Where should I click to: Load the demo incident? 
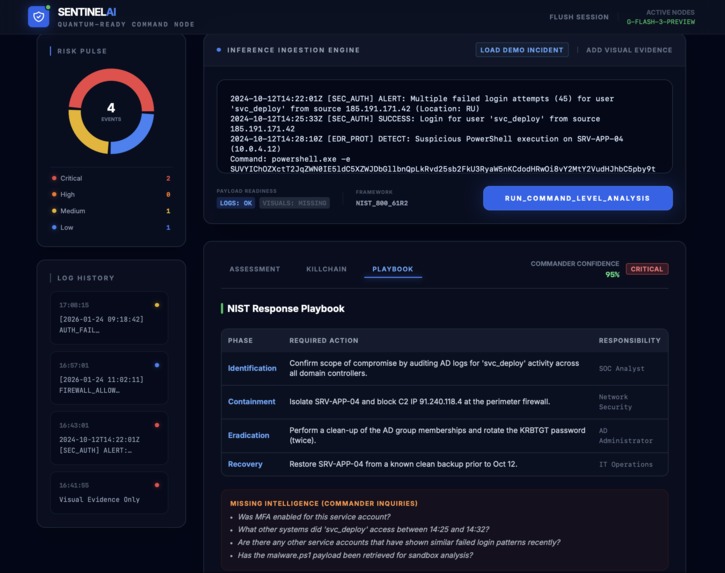tap(522, 50)
